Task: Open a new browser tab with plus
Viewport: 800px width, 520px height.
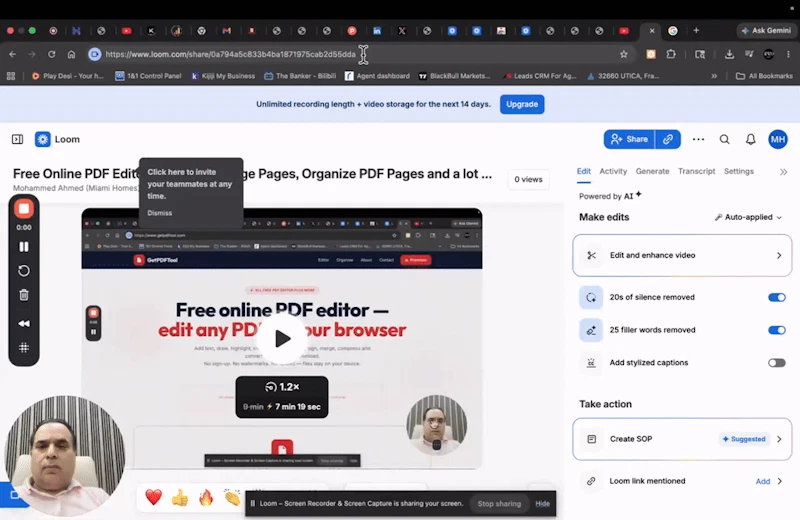Action: (x=696, y=31)
